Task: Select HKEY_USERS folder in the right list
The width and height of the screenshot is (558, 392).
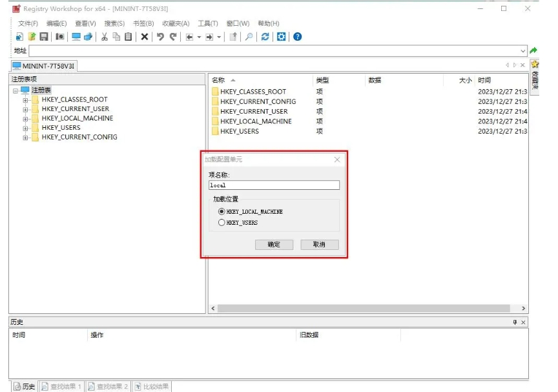Action: 239,131
